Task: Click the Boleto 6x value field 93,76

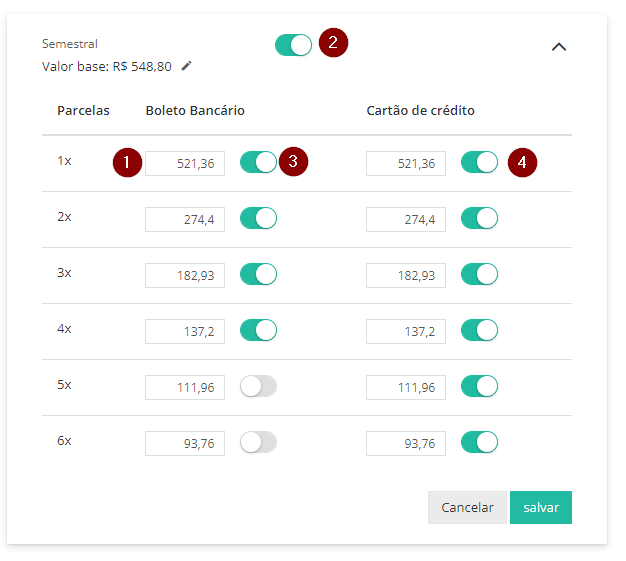Action: click(185, 443)
